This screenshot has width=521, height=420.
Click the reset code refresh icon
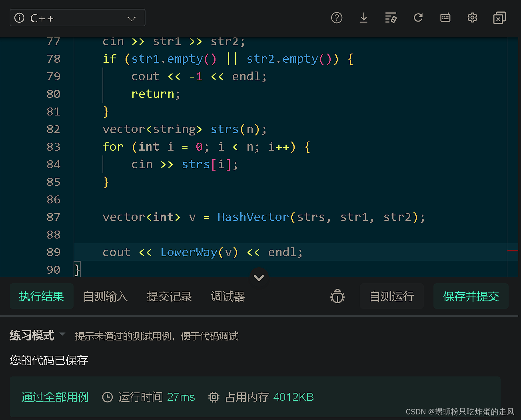(x=418, y=18)
